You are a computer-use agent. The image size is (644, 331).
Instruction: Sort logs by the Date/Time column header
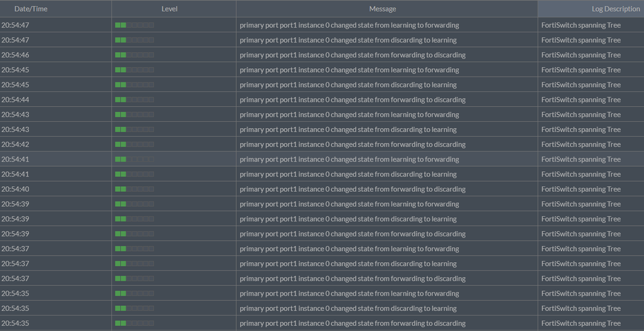coord(31,9)
